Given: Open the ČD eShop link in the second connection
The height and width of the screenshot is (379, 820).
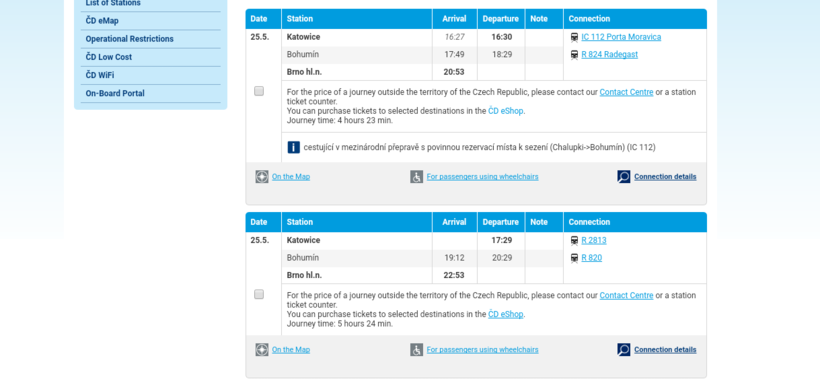Looking at the screenshot, I should coord(506,314).
